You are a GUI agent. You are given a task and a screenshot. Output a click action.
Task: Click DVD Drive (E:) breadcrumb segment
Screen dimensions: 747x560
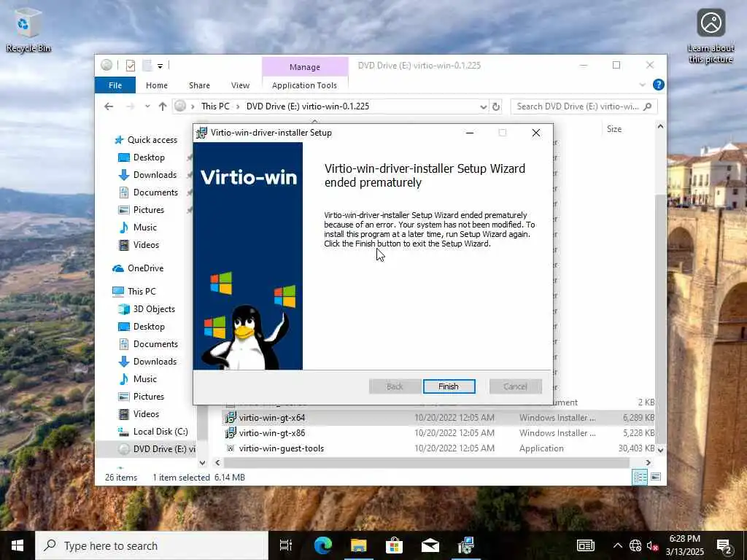tap(307, 106)
